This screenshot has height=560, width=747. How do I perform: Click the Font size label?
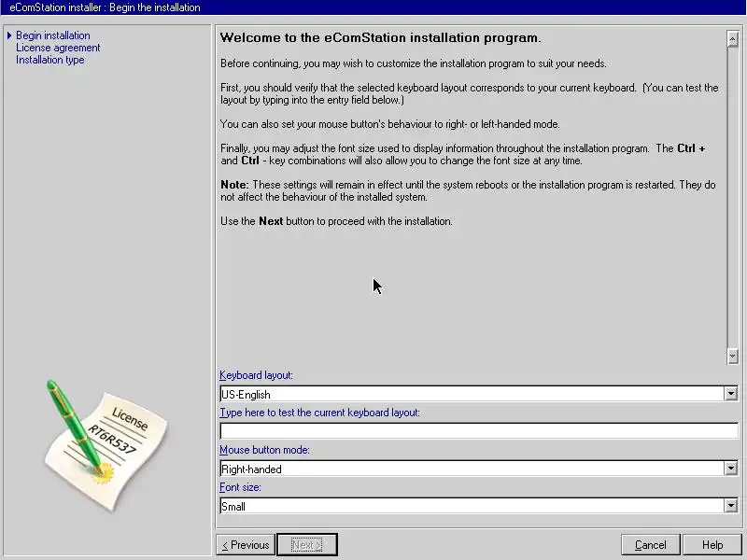point(240,487)
